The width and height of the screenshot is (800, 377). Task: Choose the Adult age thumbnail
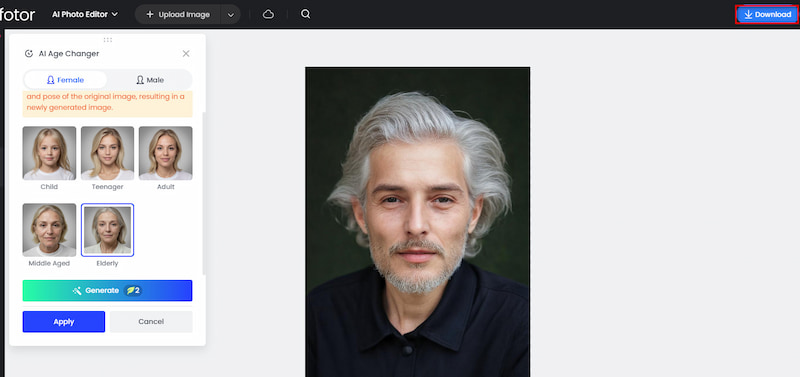[165, 153]
